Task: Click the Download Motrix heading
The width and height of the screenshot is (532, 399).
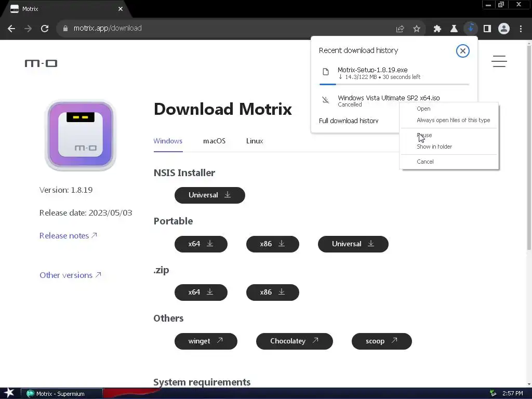Action: pos(223,109)
